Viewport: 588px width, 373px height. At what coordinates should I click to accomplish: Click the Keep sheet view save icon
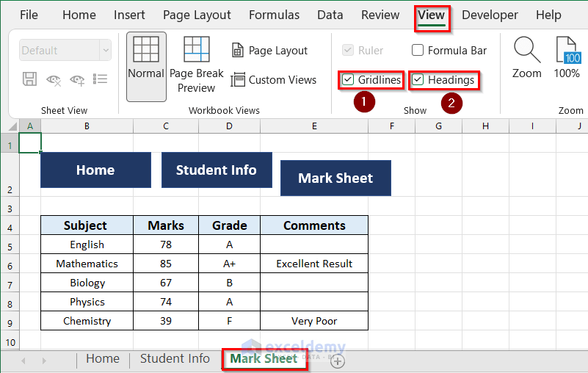pyautogui.click(x=29, y=79)
